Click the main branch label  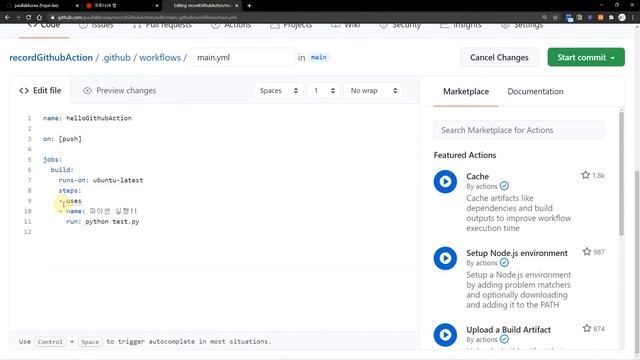click(x=318, y=57)
